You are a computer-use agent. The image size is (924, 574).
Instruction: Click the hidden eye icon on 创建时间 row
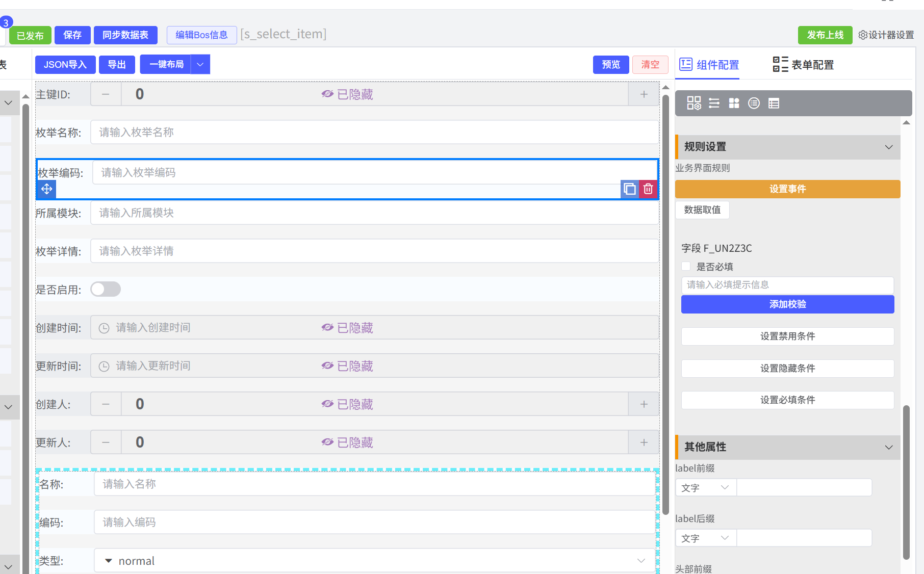(327, 328)
